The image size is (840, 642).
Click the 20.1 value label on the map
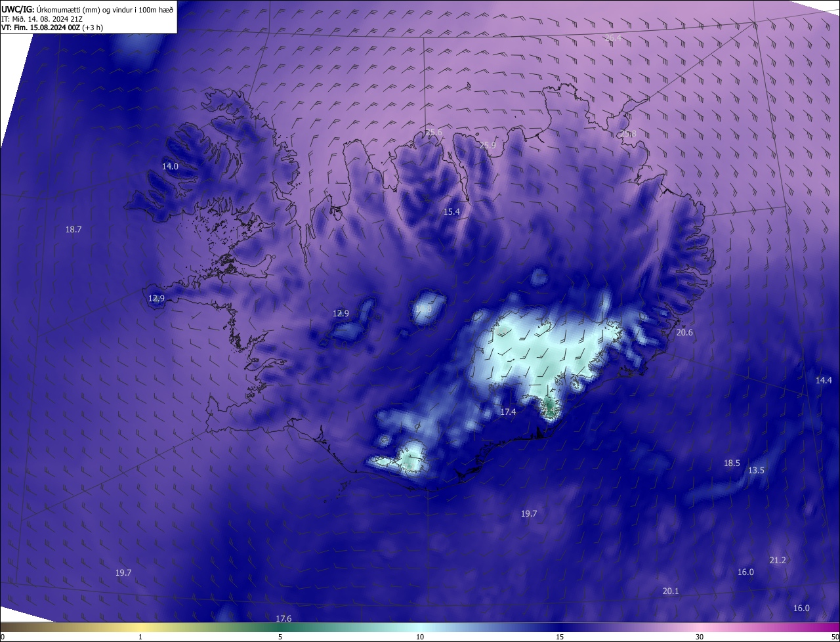pyautogui.click(x=671, y=591)
